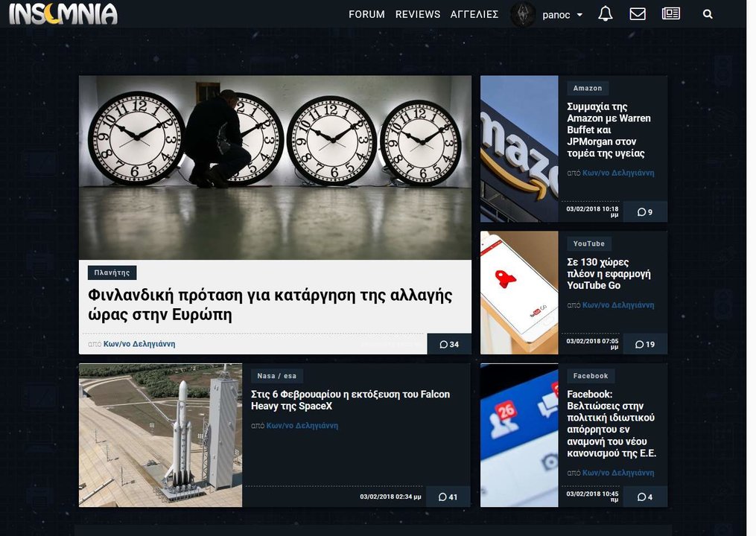This screenshot has height=536, width=756.
Task: Select the Nasa / esa category tag
Action: [x=277, y=375]
